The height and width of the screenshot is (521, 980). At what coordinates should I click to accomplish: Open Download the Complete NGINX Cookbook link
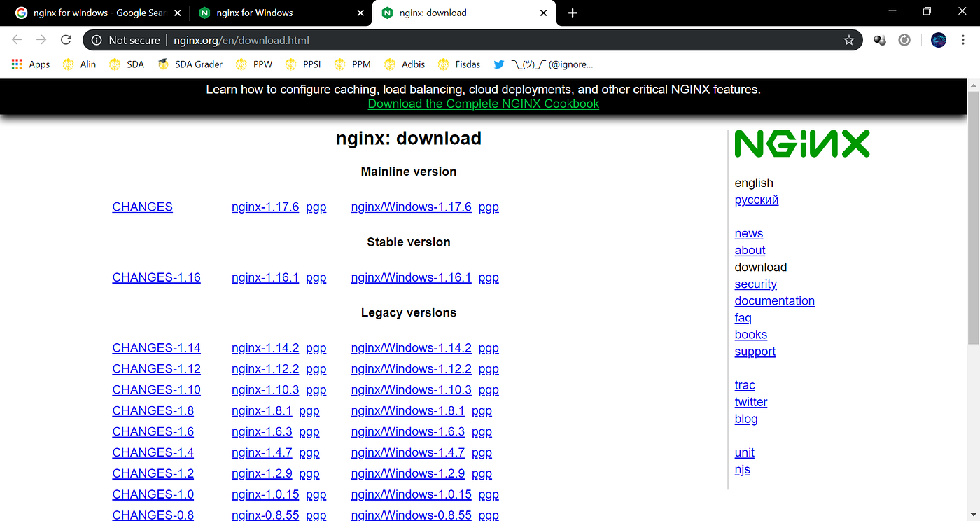coord(484,104)
